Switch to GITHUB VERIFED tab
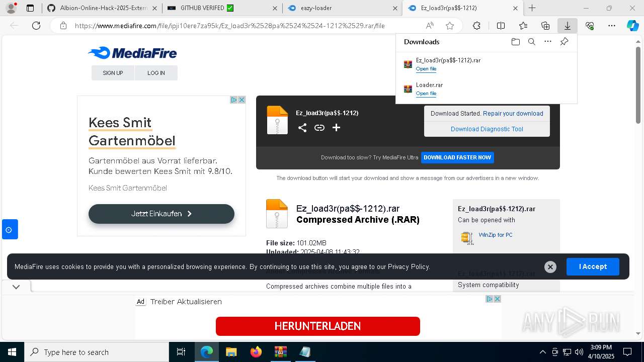The width and height of the screenshot is (644, 362). pyautogui.click(x=222, y=8)
